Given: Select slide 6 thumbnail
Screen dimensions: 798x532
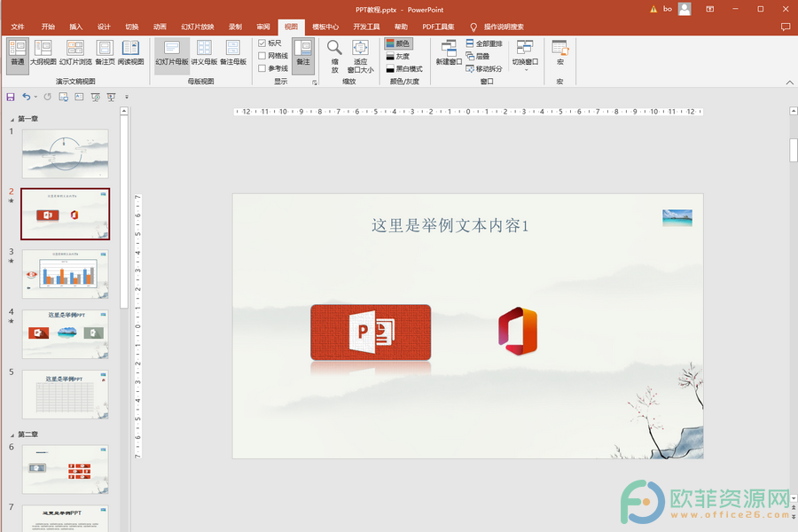Looking at the screenshot, I should [65, 469].
